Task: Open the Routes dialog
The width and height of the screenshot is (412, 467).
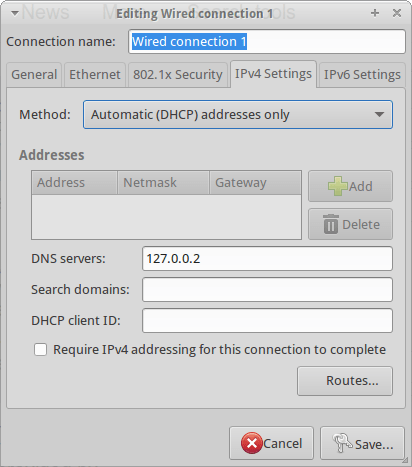Action: (345, 381)
